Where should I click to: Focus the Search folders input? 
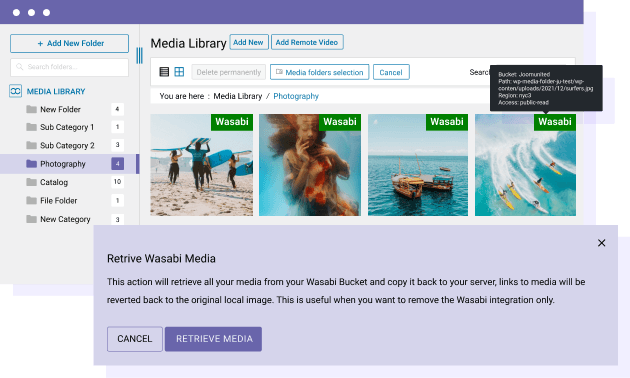click(70, 67)
